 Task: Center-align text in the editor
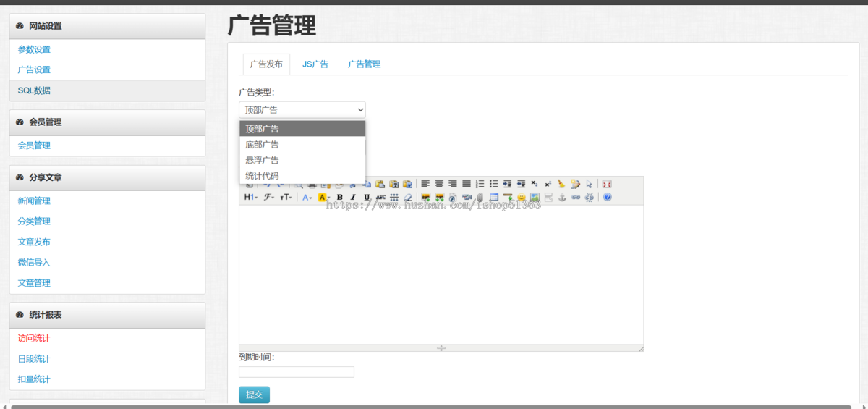coord(439,184)
